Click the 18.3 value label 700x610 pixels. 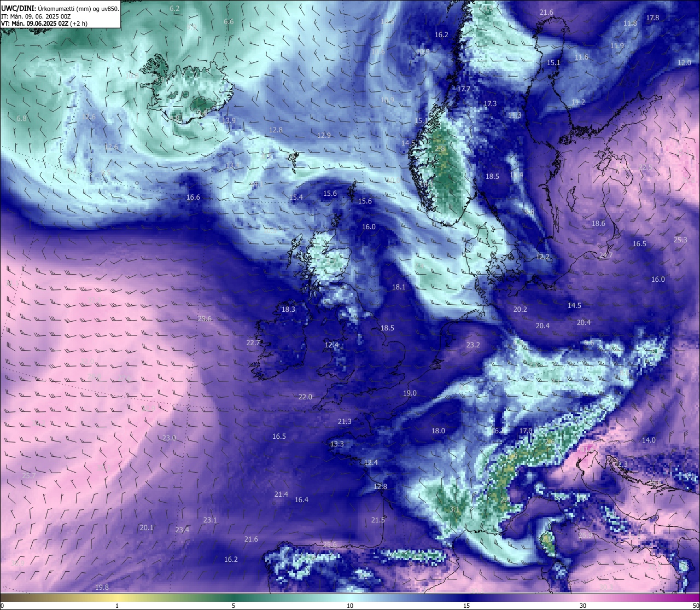(288, 309)
